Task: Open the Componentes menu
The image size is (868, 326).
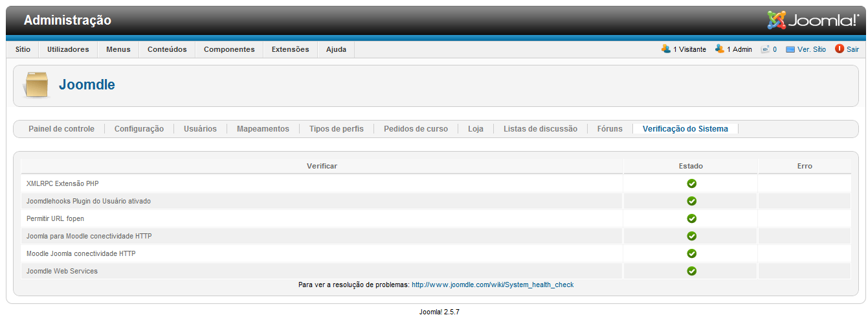Action: pos(229,49)
